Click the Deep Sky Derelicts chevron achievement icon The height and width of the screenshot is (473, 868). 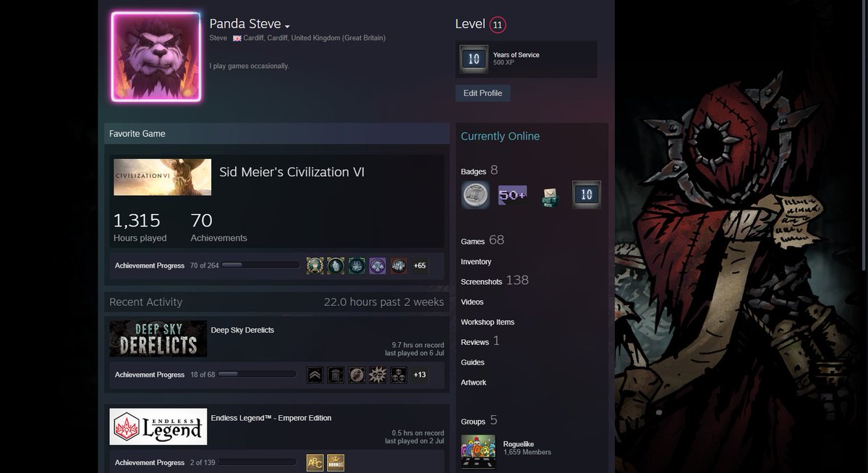click(x=315, y=375)
